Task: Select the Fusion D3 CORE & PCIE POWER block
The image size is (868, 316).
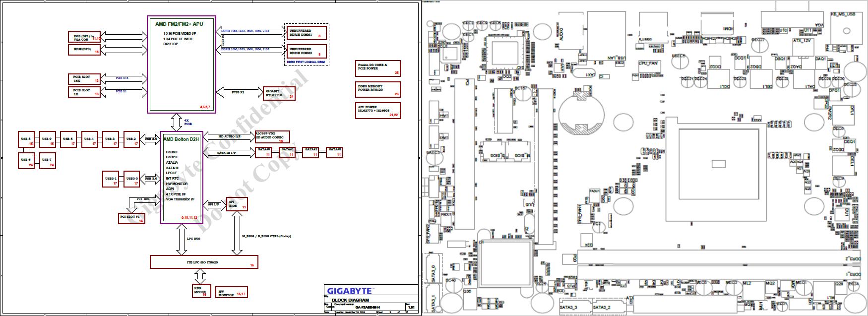Action: click(x=378, y=68)
